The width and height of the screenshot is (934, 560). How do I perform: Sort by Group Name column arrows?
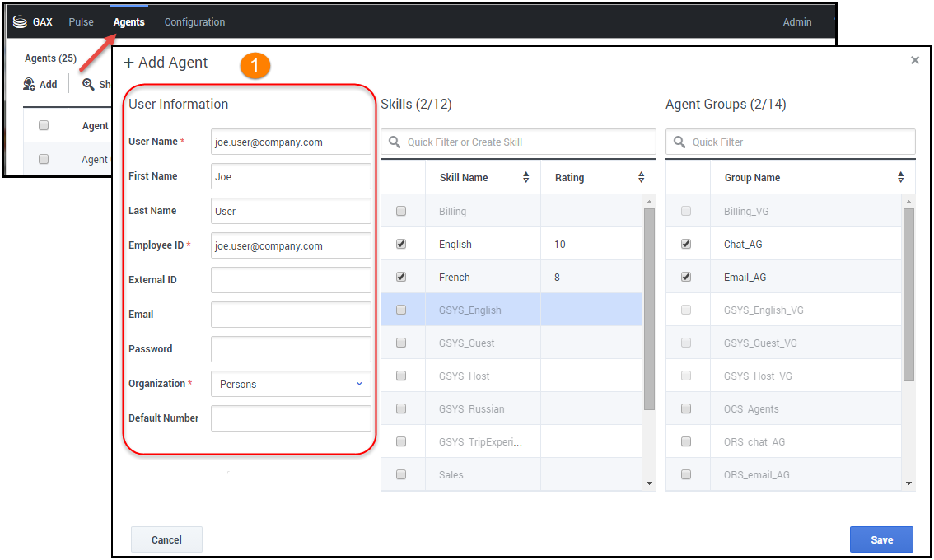(900, 178)
